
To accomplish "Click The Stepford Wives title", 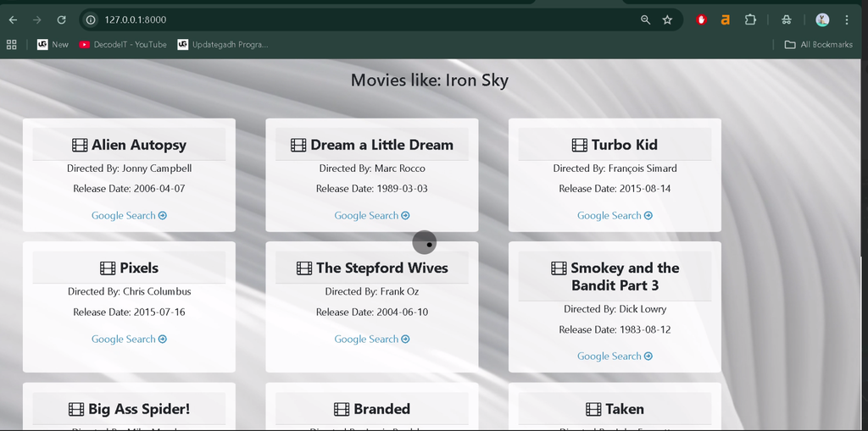I will coord(382,268).
